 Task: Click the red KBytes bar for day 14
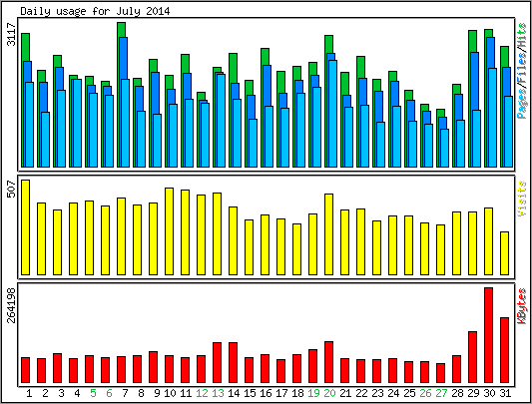(x=234, y=363)
